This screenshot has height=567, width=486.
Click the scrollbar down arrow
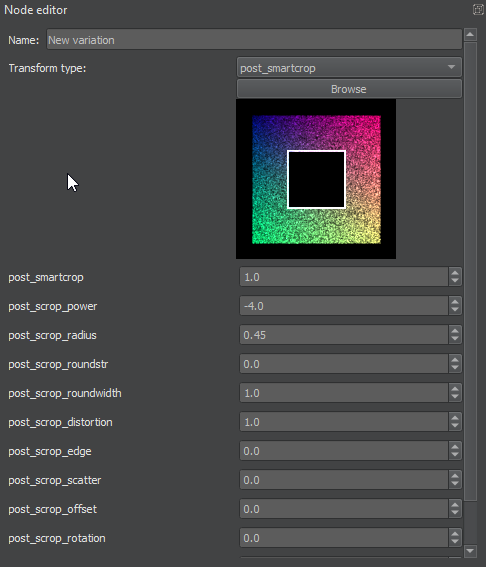pos(470,551)
